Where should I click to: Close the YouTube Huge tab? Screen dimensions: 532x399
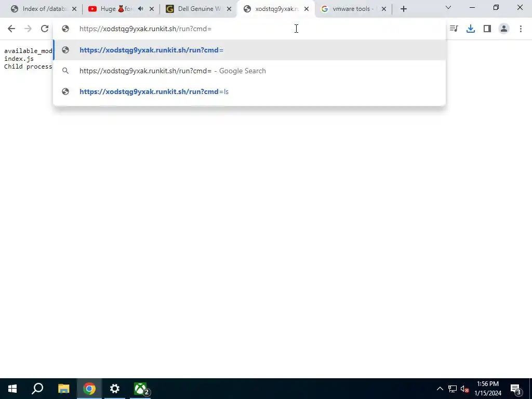click(152, 9)
